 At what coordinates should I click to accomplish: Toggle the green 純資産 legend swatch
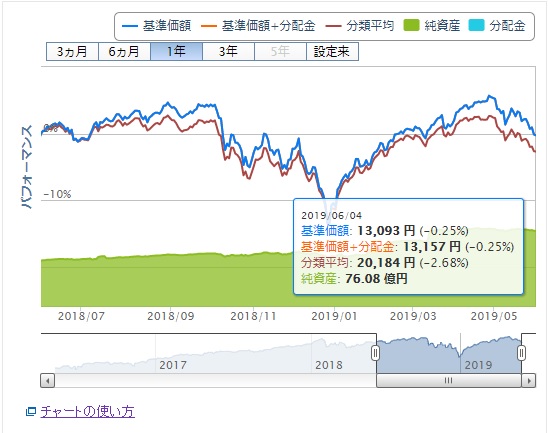pos(411,26)
